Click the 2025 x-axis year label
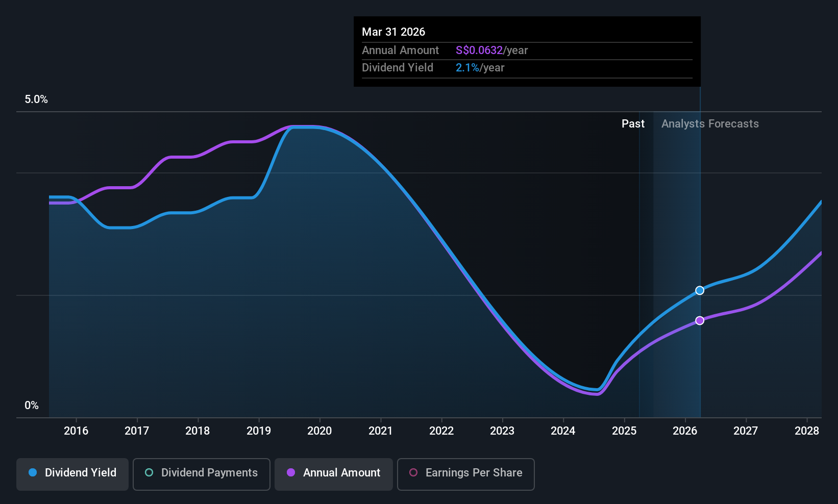The width and height of the screenshot is (838, 504). [624, 431]
